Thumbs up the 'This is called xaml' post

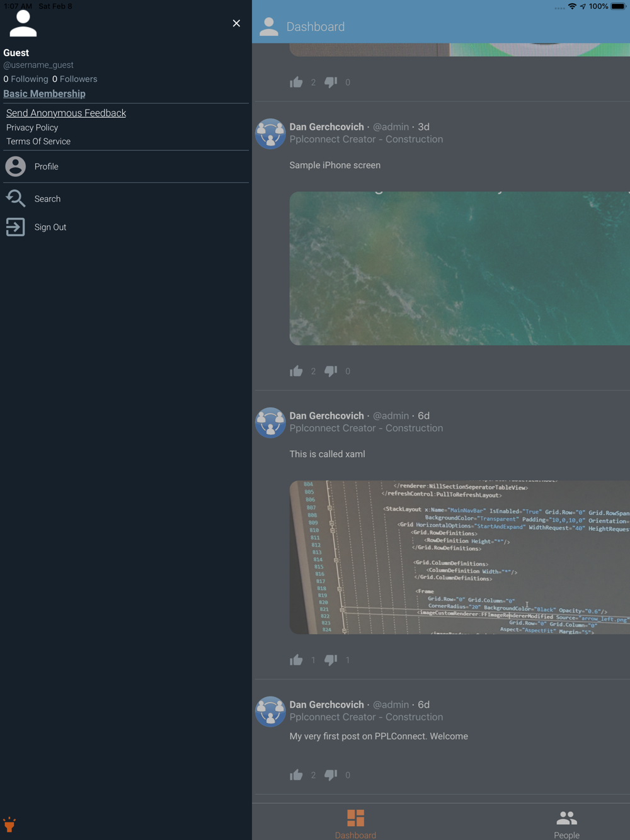296,660
